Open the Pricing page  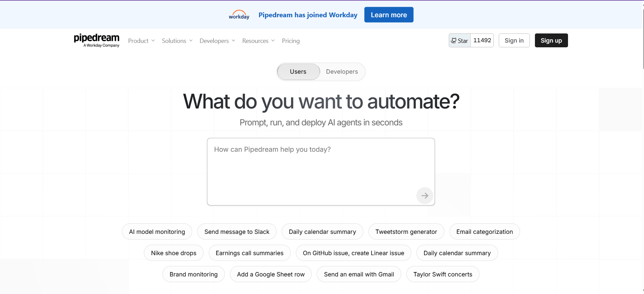[291, 41]
